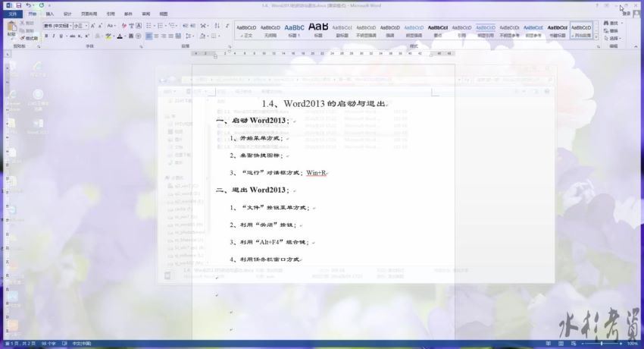Click the Paste (粘贴) icon
The height and width of the screenshot is (349, 644).
tap(11, 28)
